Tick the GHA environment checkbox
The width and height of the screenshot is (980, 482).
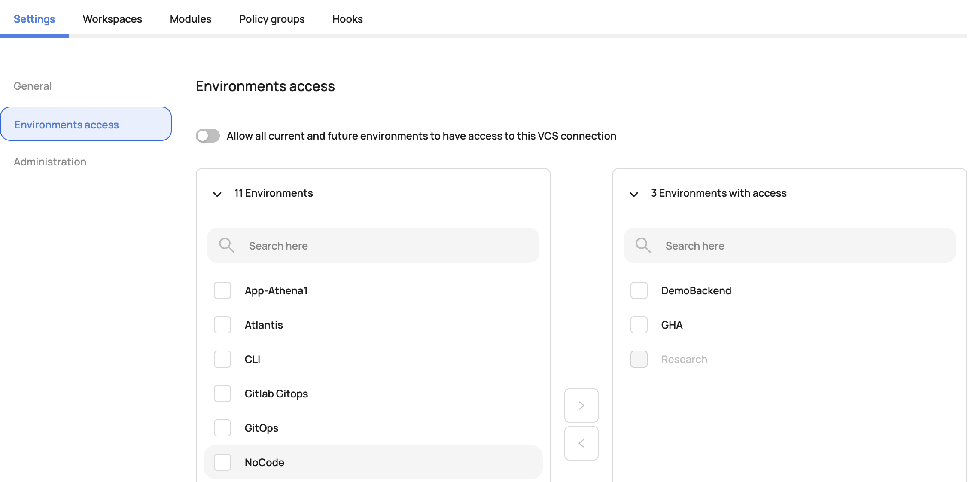tap(639, 325)
